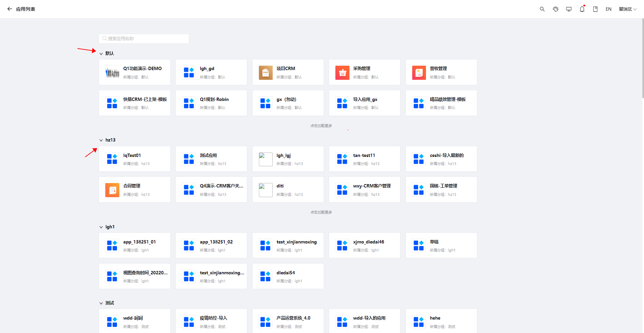Click load more under hz13 group

pyautogui.click(x=321, y=212)
